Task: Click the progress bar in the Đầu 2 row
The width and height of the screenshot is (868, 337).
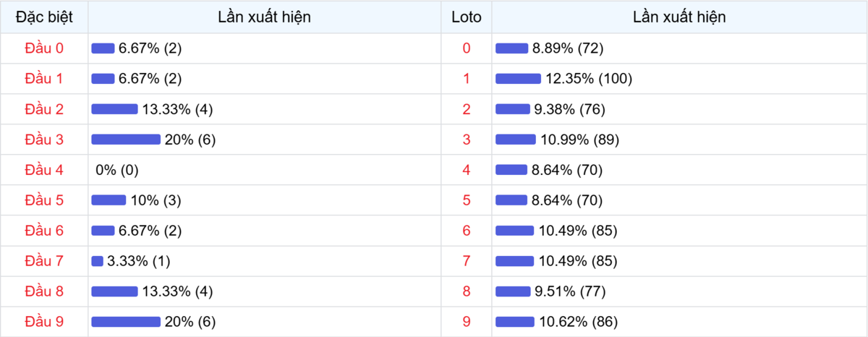Action: pos(114,109)
